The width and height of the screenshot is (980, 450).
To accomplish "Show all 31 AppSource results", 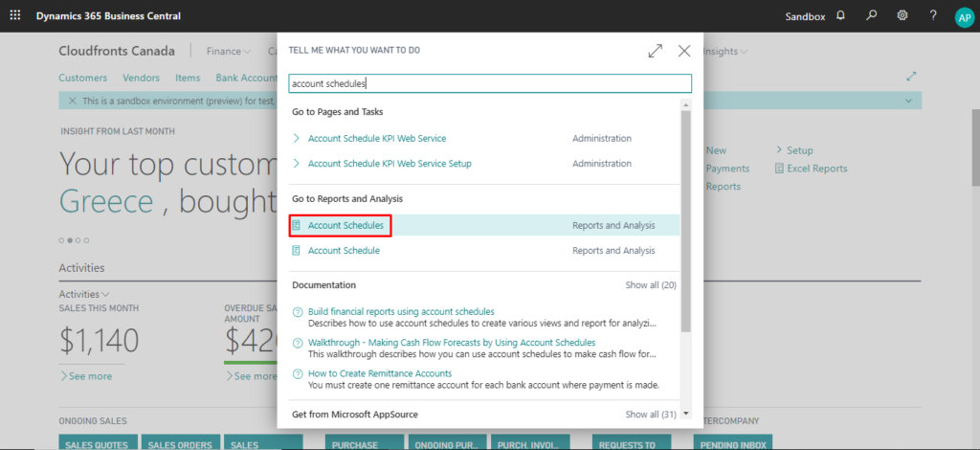I will coord(651,415).
